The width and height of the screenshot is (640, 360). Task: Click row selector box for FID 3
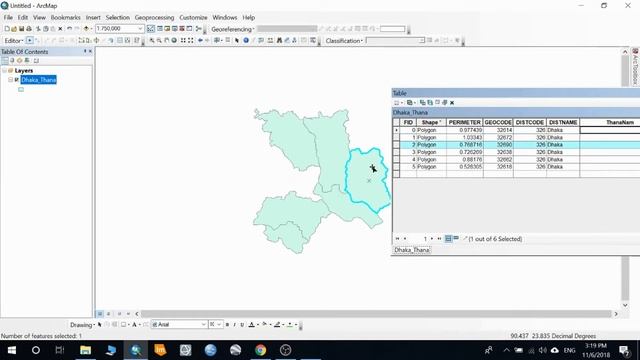coord(396,152)
